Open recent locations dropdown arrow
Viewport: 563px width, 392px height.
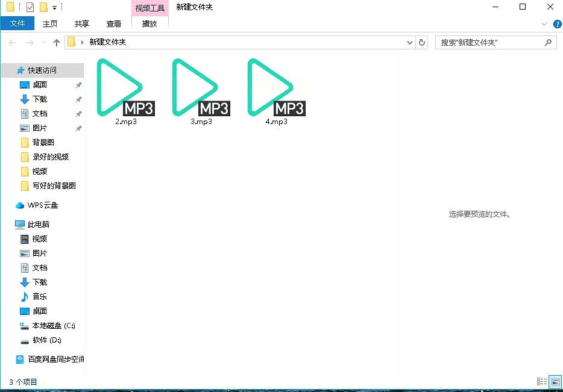click(44, 42)
